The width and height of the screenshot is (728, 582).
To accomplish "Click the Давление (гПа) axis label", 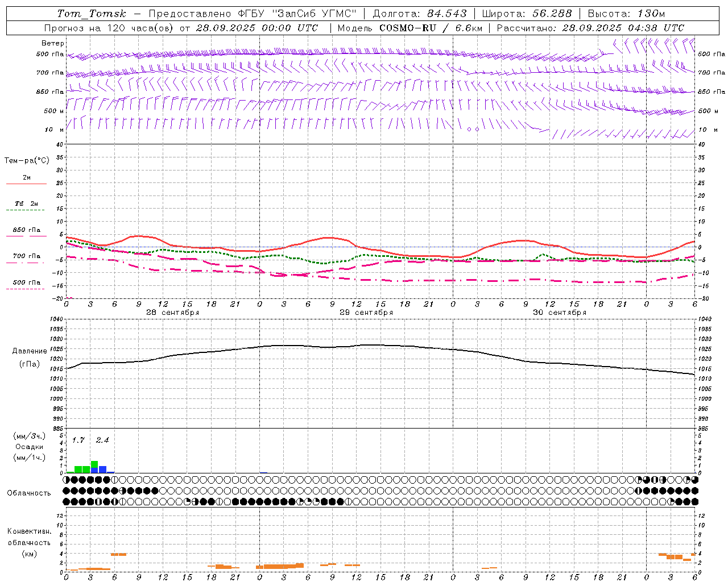I will click(30, 357).
